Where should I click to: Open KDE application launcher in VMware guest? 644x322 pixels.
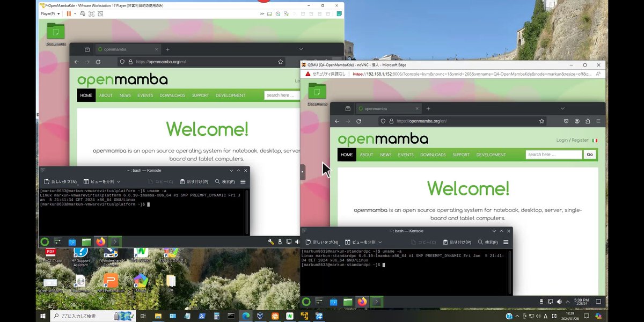coord(45,241)
